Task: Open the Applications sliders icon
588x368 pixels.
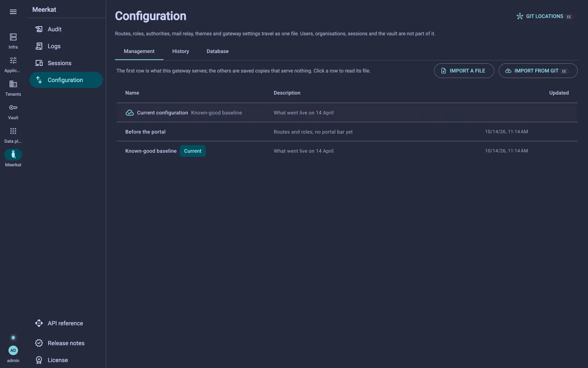Action: tap(13, 60)
